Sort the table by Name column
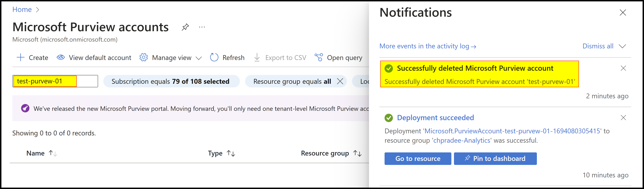 (42, 153)
